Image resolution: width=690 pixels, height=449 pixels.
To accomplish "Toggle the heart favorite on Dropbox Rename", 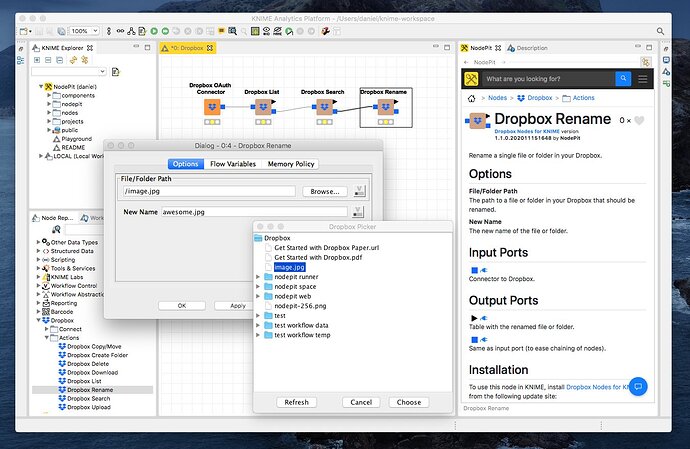I will pyautogui.click(x=639, y=120).
